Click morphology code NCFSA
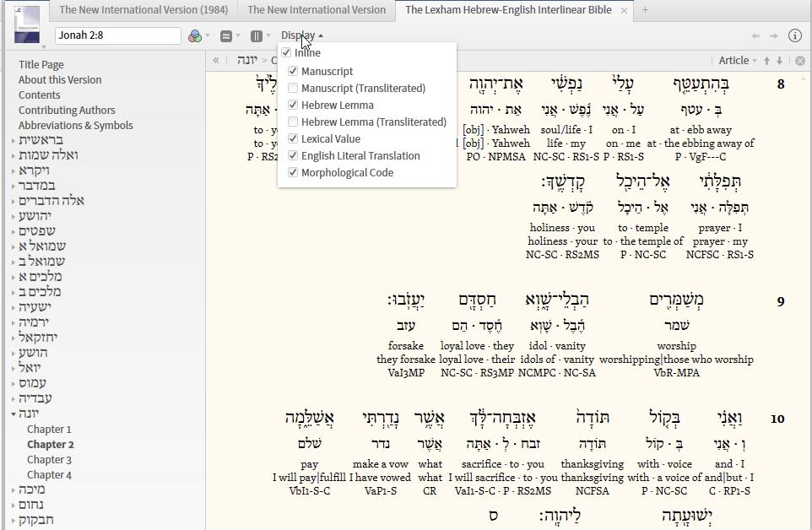This screenshot has height=530, width=812. [x=592, y=490]
